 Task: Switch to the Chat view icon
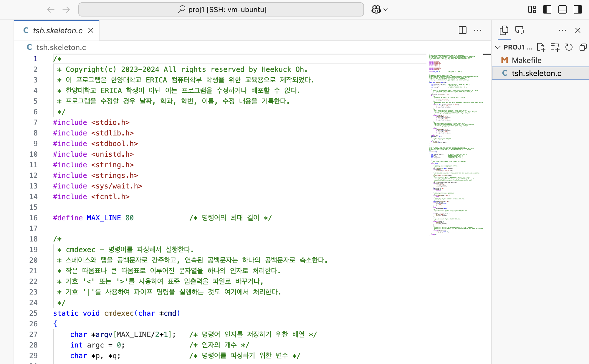(519, 30)
